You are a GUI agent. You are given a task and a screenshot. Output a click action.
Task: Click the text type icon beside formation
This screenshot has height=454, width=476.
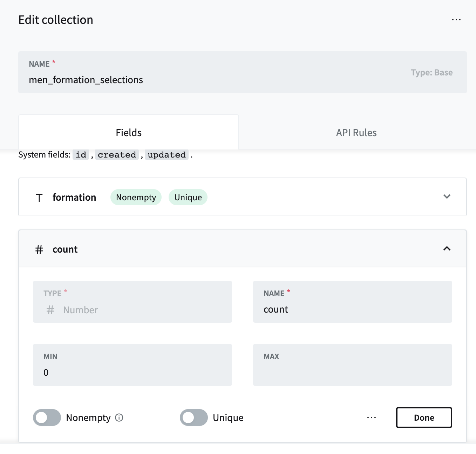[x=39, y=198]
